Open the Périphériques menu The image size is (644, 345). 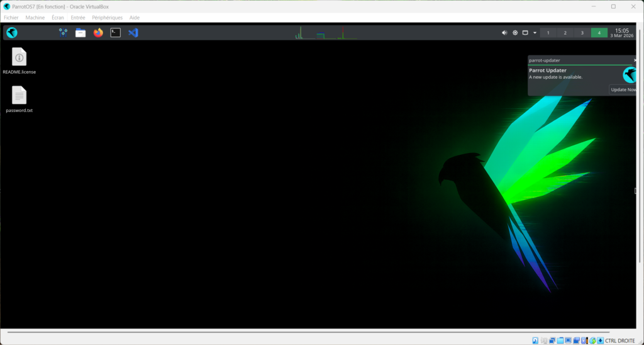[x=107, y=18]
